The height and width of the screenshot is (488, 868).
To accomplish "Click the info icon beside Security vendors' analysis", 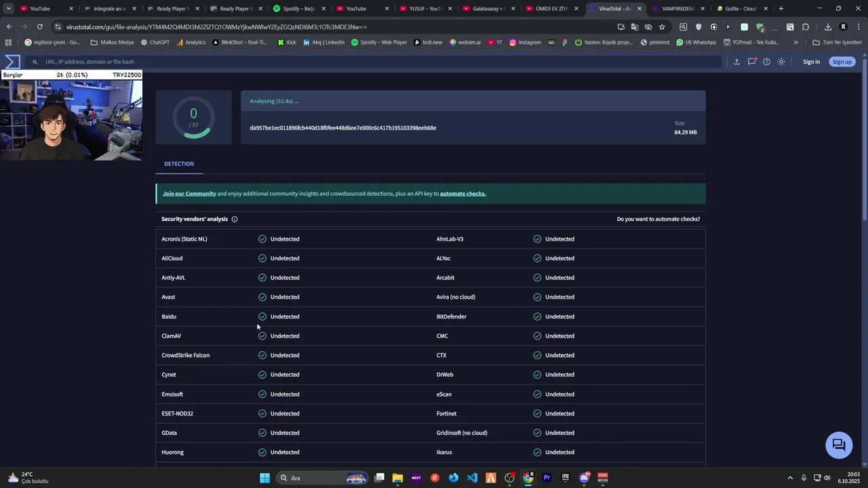I will (235, 219).
